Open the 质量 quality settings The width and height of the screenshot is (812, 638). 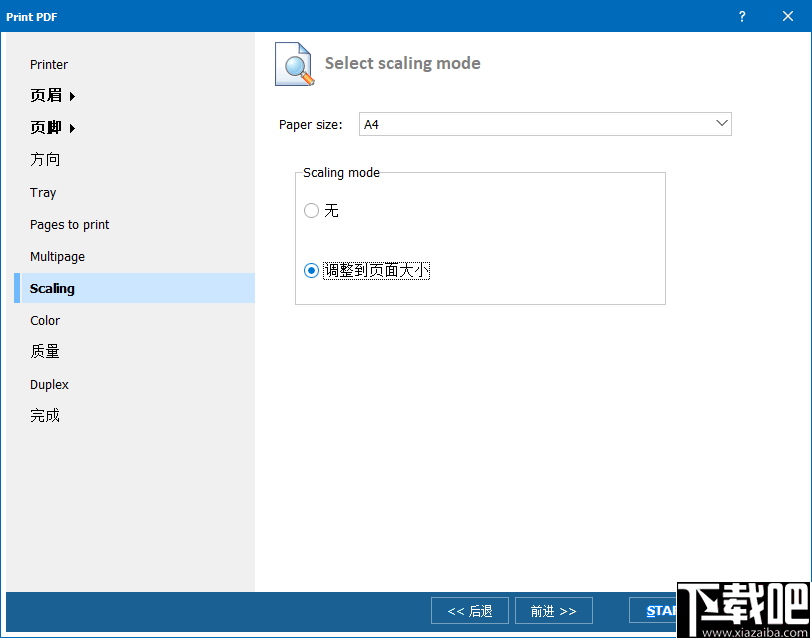(x=44, y=351)
